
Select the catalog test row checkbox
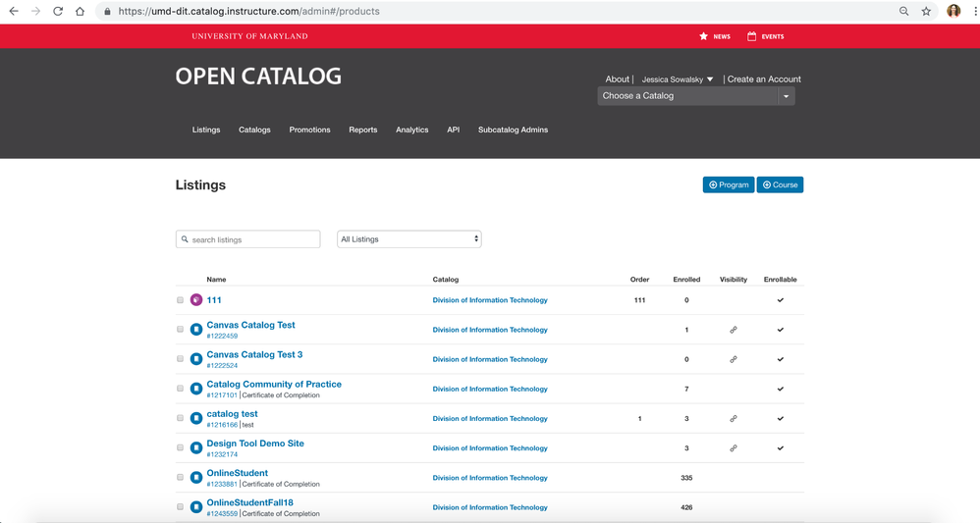pyautogui.click(x=180, y=418)
